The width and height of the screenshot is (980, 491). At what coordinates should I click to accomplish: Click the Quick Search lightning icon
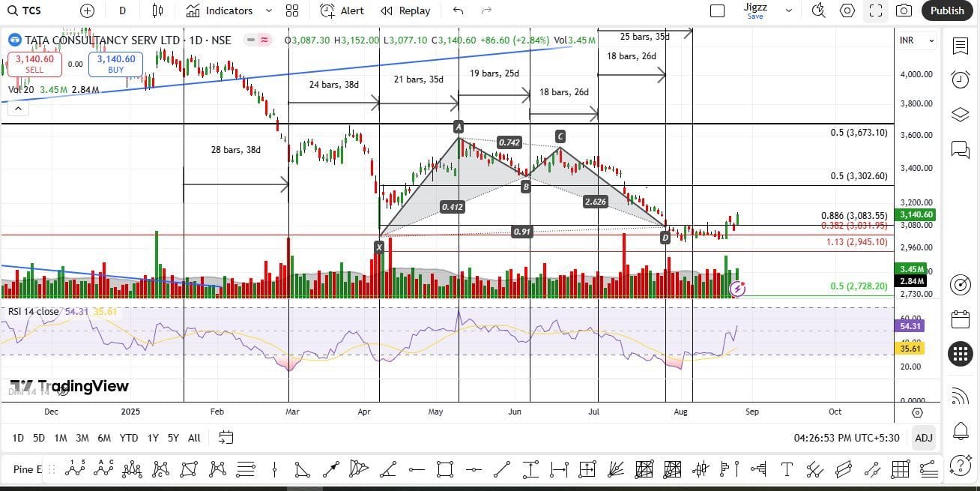[818, 10]
